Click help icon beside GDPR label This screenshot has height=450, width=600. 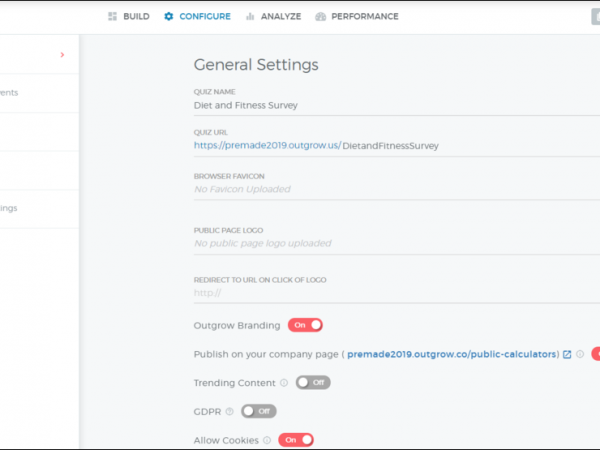click(229, 411)
